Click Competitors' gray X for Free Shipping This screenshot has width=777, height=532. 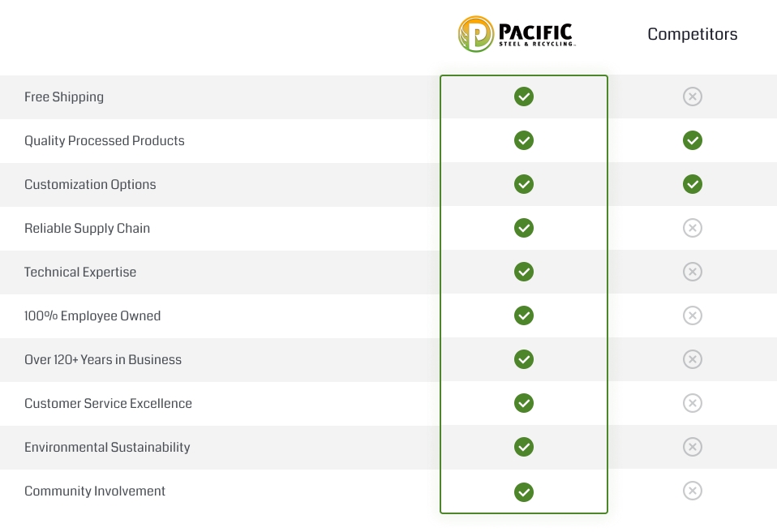coord(692,97)
